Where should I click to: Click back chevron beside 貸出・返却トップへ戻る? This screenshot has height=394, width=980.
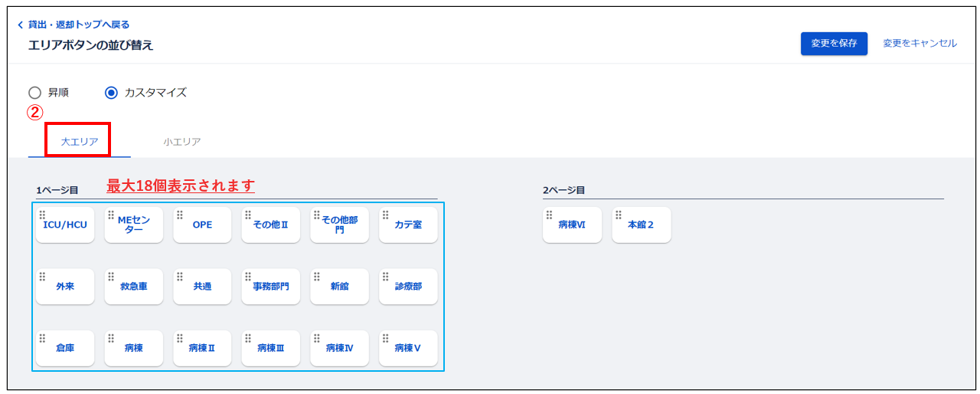[21, 25]
